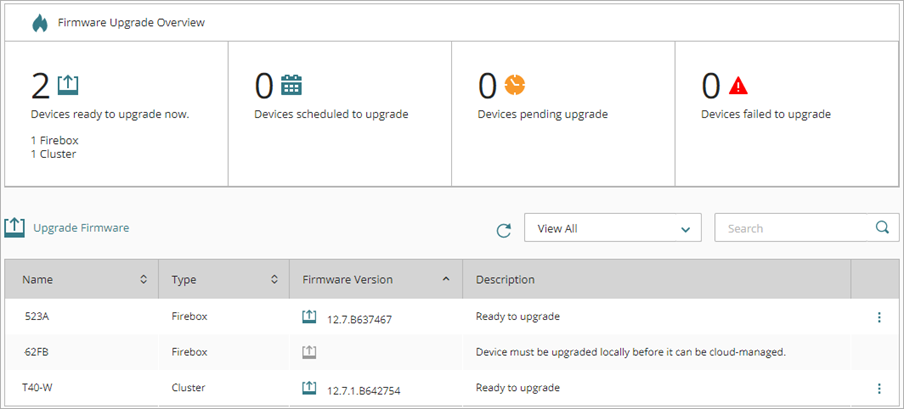Click the must be upgraded locally description
The height and width of the screenshot is (409, 904).
coord(631,352)
